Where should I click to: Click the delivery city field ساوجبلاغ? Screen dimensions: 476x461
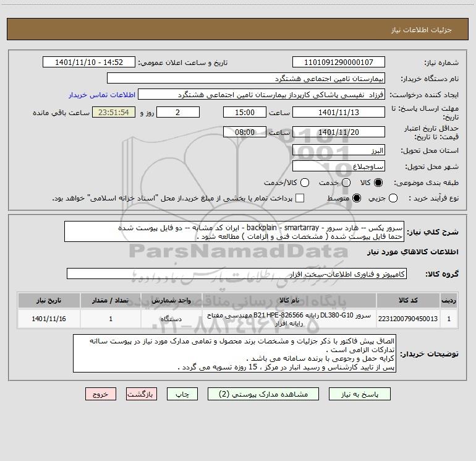click(339, 166)
